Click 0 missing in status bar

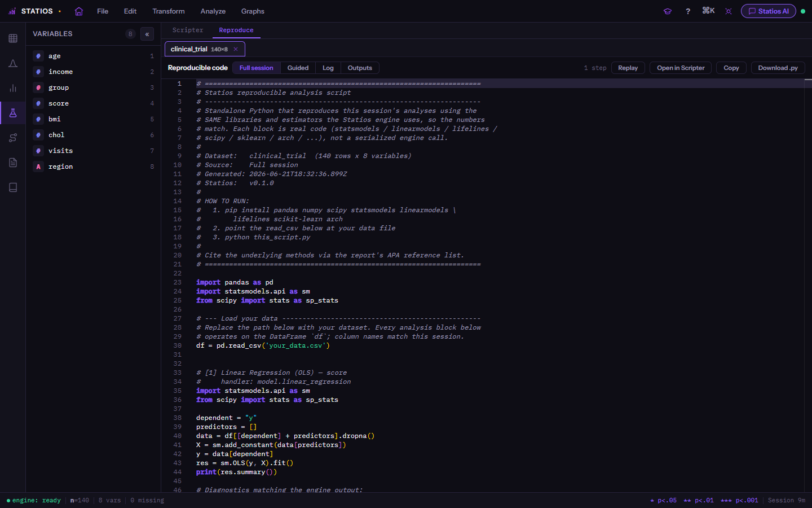(147, 500)
